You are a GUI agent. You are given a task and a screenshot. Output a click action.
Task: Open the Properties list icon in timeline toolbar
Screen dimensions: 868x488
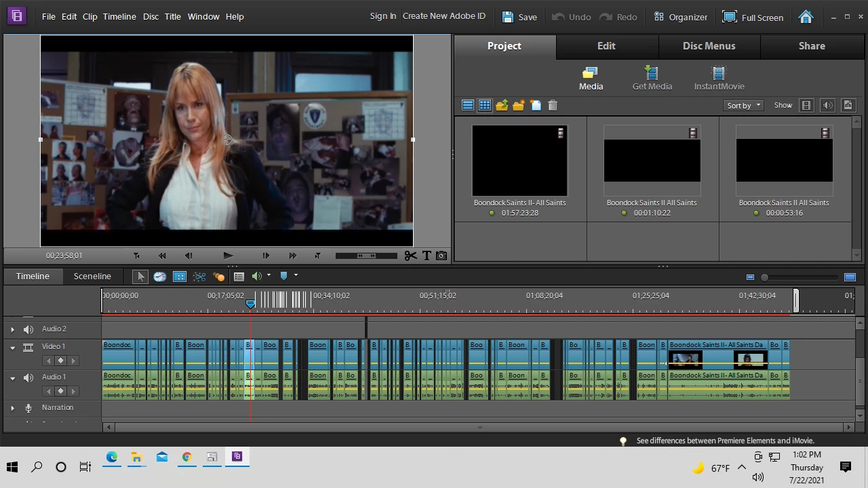(239, 277)
